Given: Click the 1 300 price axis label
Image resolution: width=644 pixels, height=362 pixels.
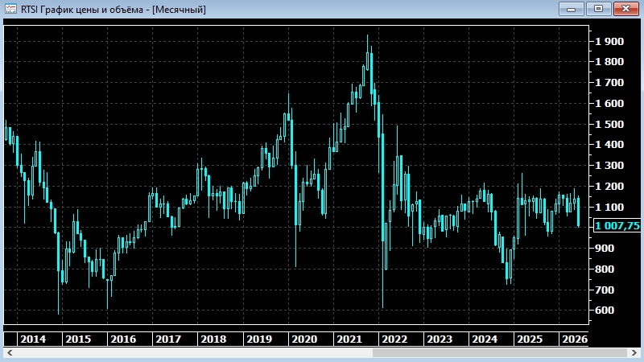Looking at the screenshot, I should 609,166.
